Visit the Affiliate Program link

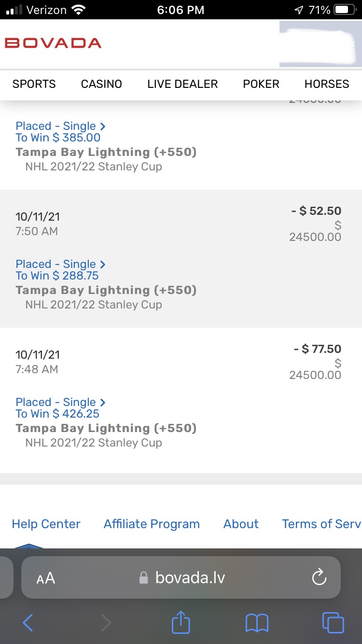click(x=152, y=524)
